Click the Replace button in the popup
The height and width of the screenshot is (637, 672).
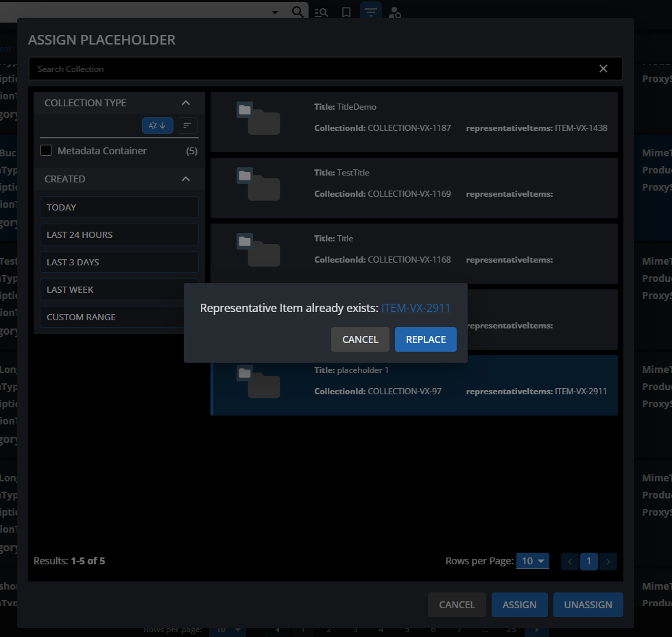point(425,339)
